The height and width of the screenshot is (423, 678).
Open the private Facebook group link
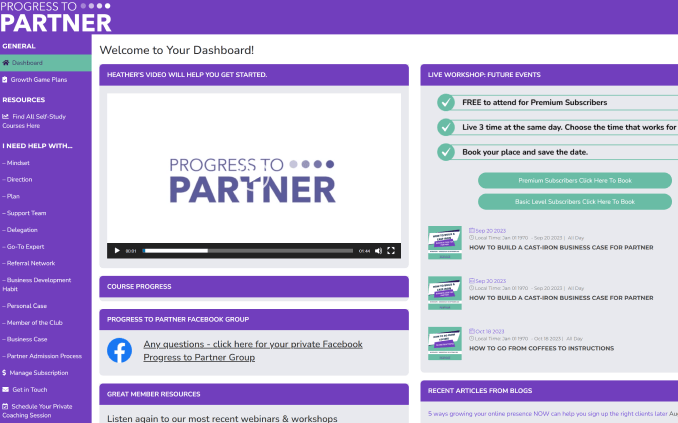[x=253, y=351]
